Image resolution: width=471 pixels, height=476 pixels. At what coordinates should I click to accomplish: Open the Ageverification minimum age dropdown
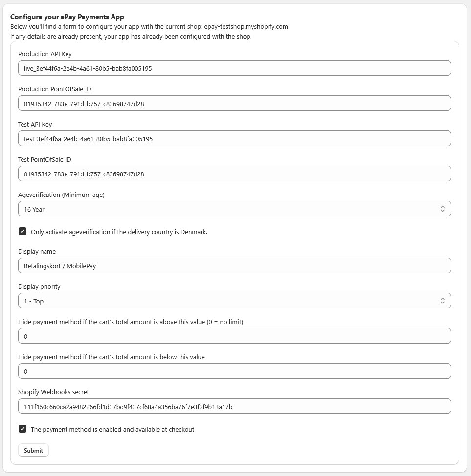click(234, 208)
